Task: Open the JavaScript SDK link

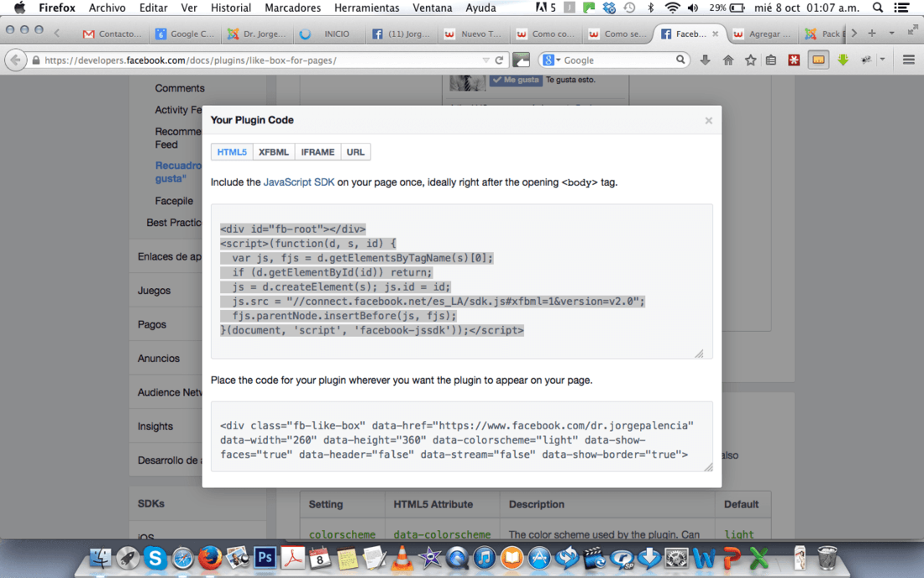Action: pyautogui.click(x=299, y=182)
